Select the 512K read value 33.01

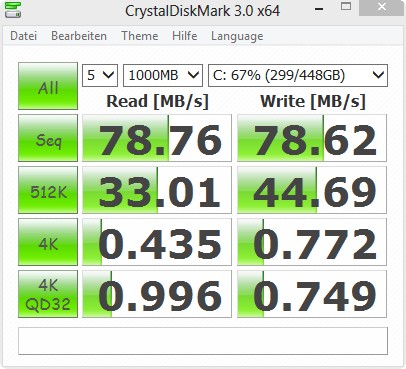click(157, 190)
